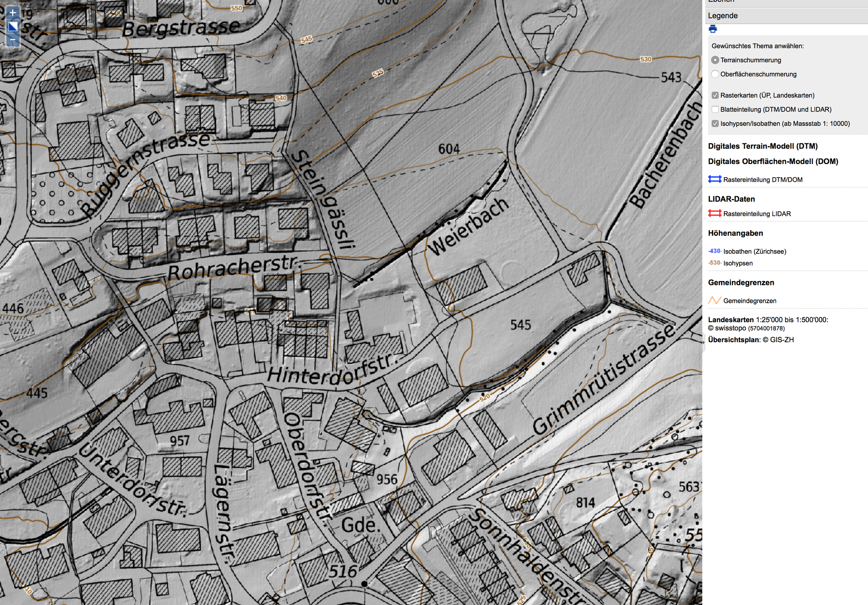Click the orange Gemeindegrenzen symbol
The height and width of the screenshot is (605, 868).
coord(715,300)
